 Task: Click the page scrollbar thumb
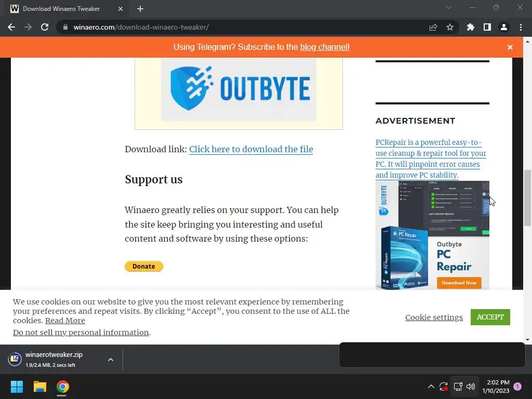point(527,197)
